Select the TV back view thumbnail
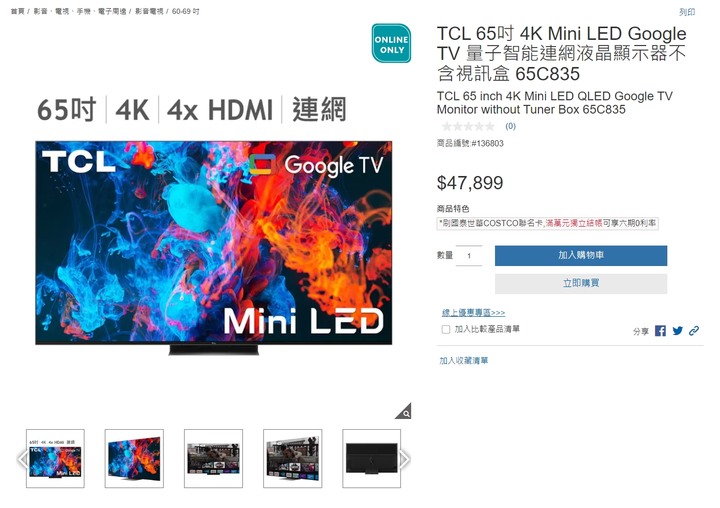Viewport: 720px width, 508px height. tap(371, 458)
